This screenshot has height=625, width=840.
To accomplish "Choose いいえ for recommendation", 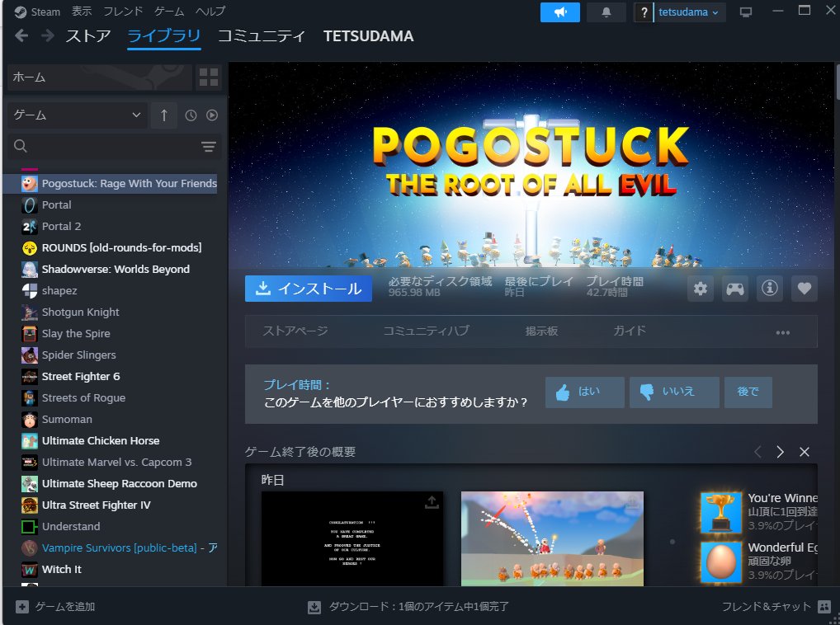I will [x=674, y=392].
